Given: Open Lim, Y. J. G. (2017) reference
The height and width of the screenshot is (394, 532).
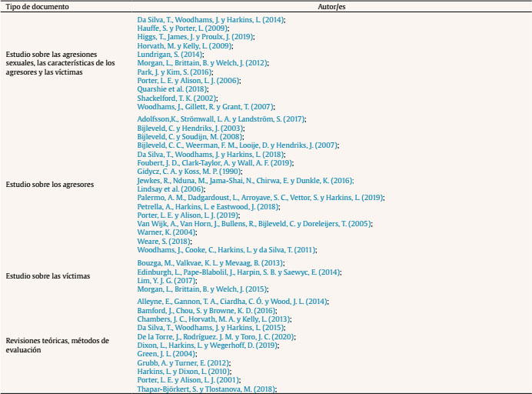Looking at the screenshot, I should coord(167,281).
